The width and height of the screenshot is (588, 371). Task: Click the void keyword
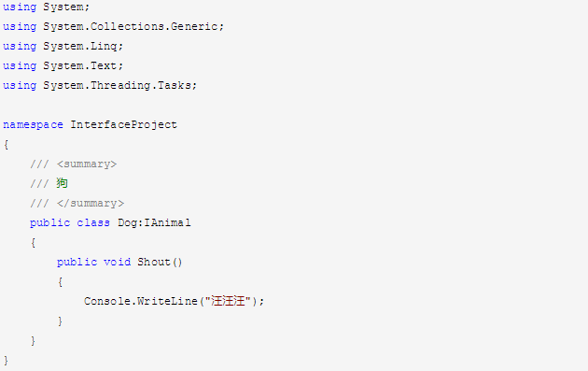tap(117, 262)
